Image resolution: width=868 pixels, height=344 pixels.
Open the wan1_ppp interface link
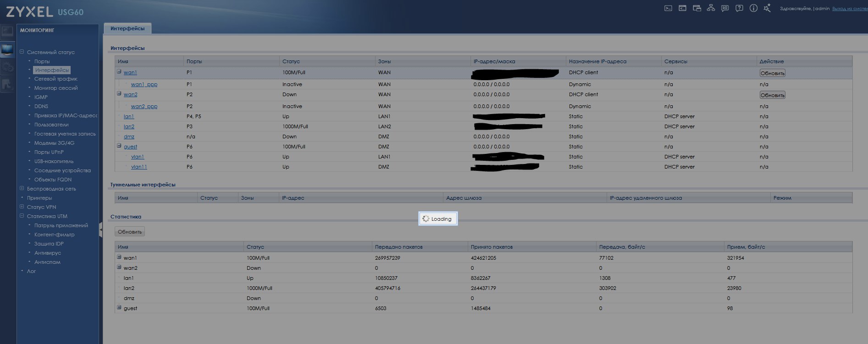[144, 84]
